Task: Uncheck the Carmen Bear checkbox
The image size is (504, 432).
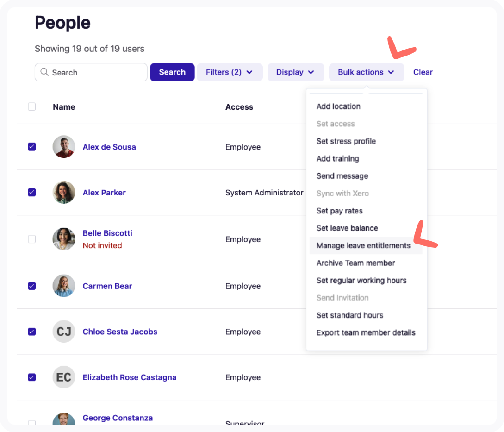Action: coord(32,286)
